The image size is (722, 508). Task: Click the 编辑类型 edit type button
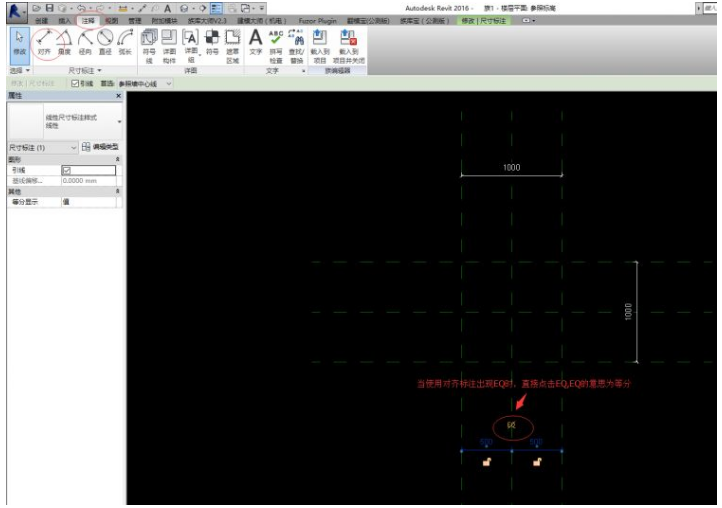point(99,147)
